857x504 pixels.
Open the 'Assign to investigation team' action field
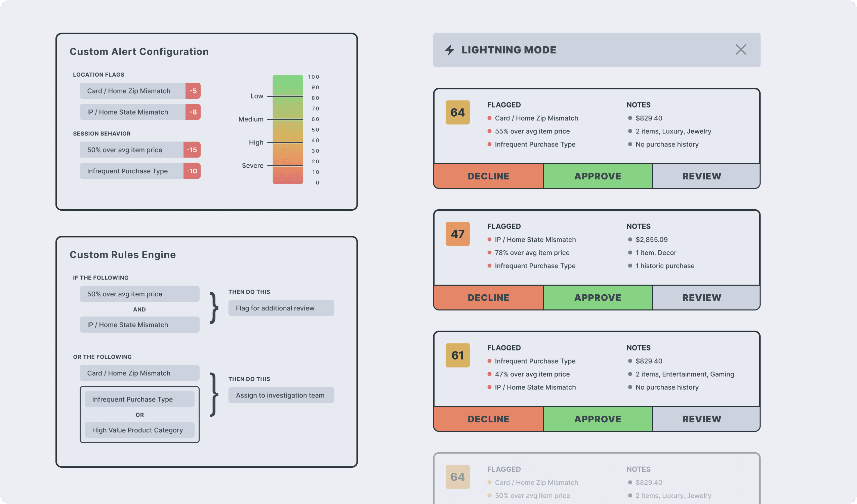coord(281,395)
